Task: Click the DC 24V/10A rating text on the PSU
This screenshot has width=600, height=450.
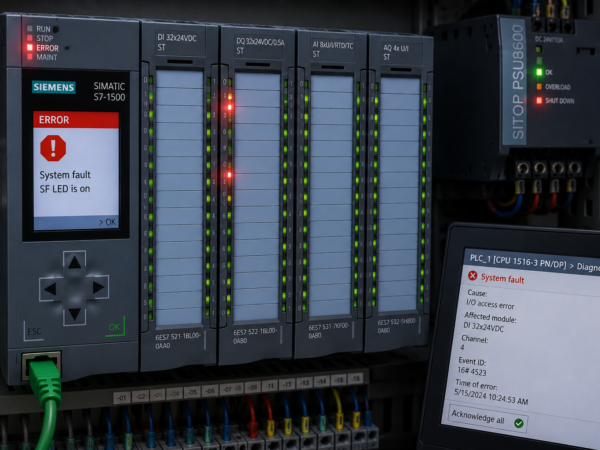Action: (x=549, y=39)
